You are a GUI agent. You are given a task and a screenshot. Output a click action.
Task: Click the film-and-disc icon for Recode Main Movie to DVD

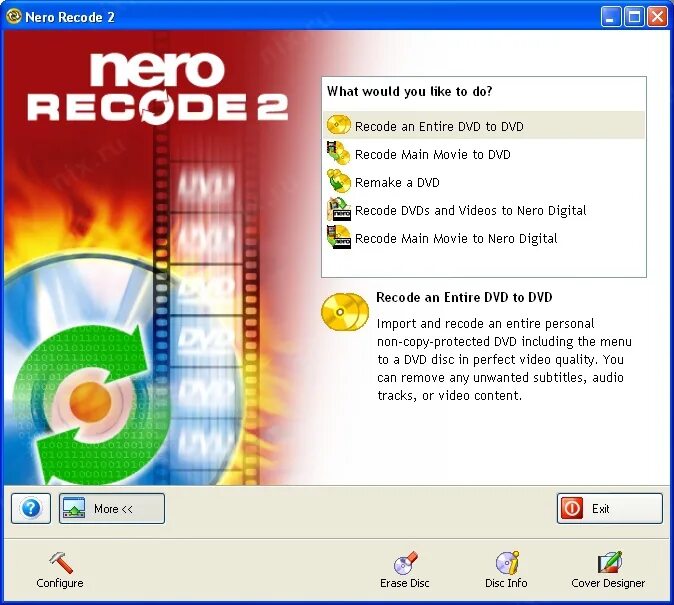point(339,154)
